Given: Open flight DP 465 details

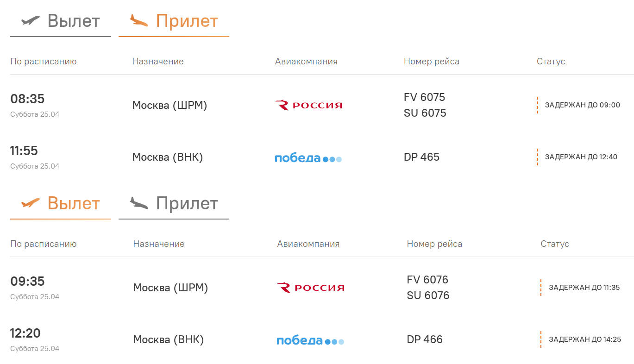Looking at the screenshot, I should coord(421,157).
